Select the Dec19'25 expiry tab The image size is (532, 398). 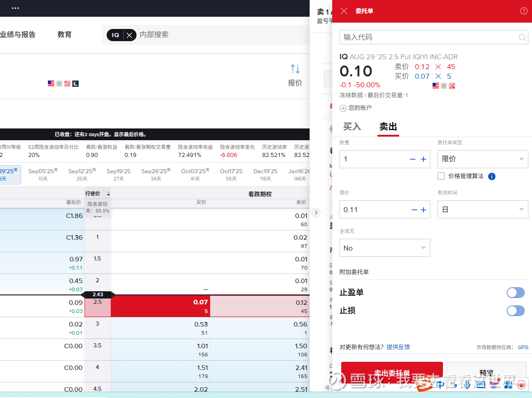coord(265,175)
